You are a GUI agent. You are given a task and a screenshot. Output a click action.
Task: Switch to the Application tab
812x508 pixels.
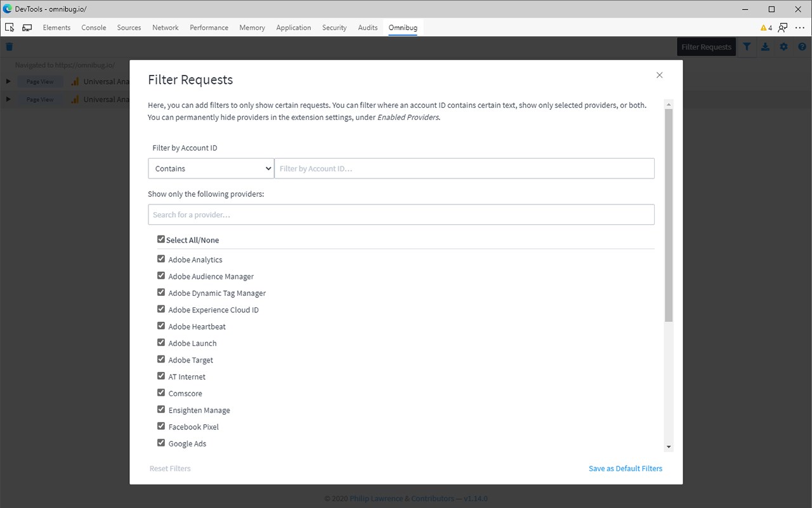tap(294, 27)
